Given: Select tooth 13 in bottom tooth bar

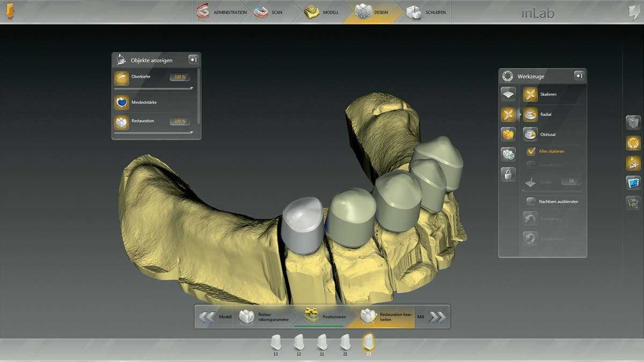Looking at the screenshot, I should point(276,343).
